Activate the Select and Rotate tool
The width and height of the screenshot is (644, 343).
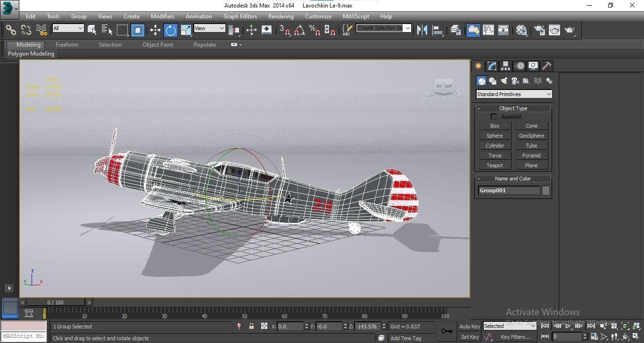[171, 30]
